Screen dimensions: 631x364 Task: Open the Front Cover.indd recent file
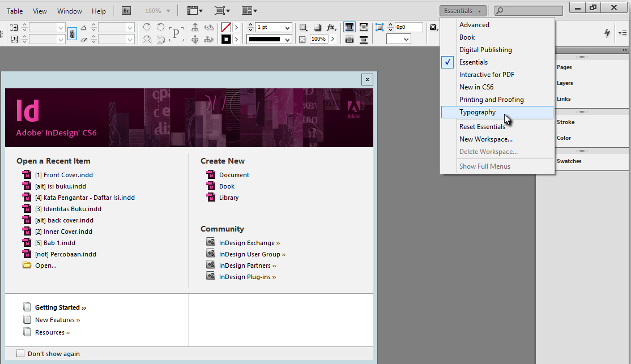point(63,174)
